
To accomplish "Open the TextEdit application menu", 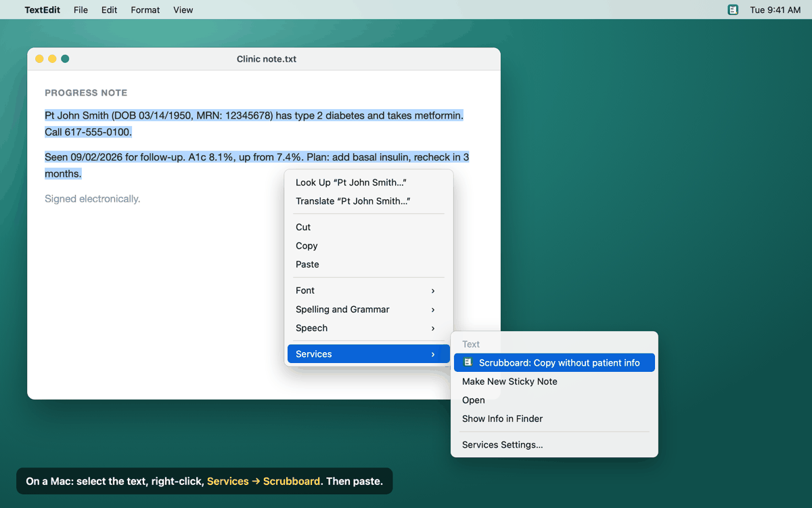I will click(x=42, y=9).
